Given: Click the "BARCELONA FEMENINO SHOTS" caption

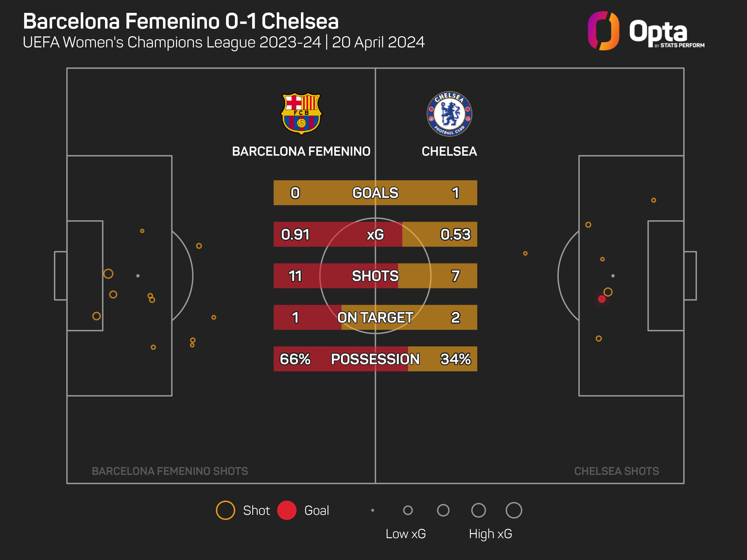Looking at the screenshot, I should (x=170, y=471).
